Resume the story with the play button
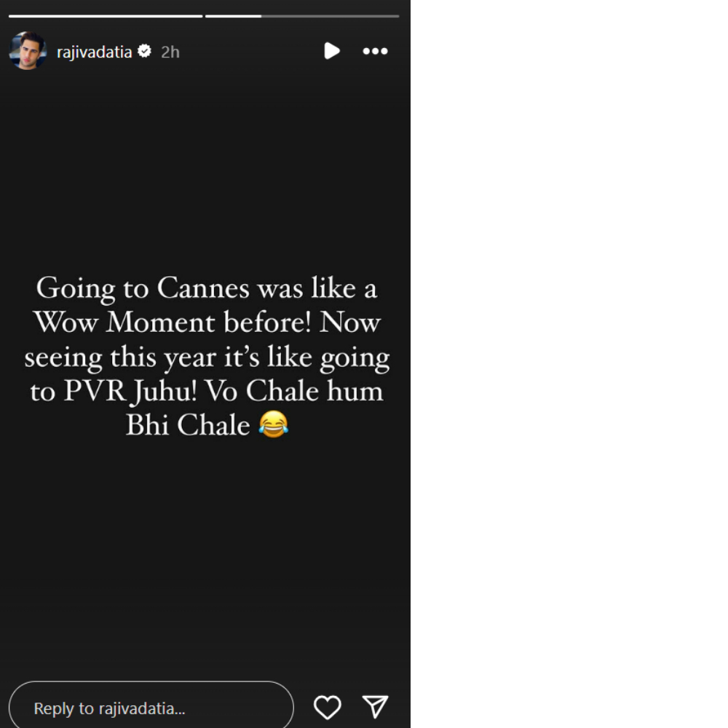This screenshot has width=728, height=728. pos(331,51)
